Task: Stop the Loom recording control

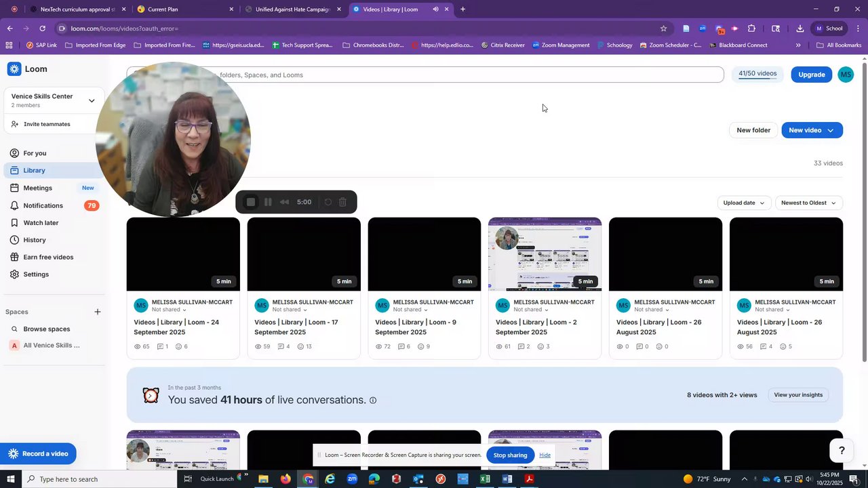Action: (x=250, y=202)
